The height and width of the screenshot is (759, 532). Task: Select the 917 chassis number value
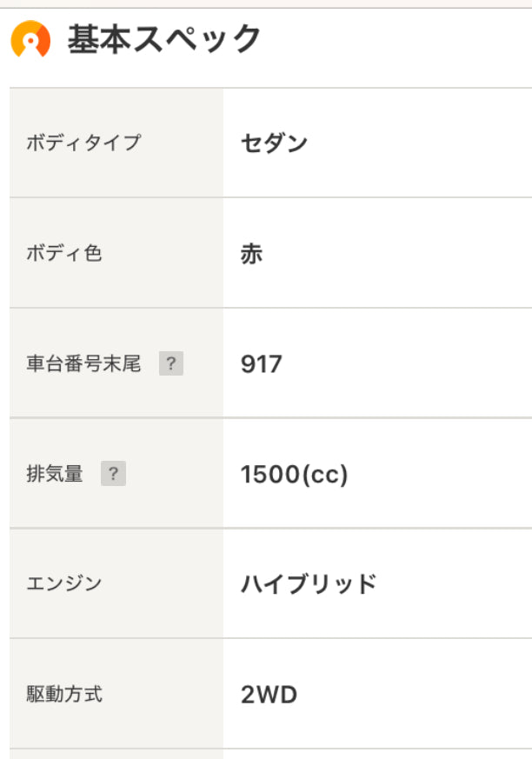point(262,364)
